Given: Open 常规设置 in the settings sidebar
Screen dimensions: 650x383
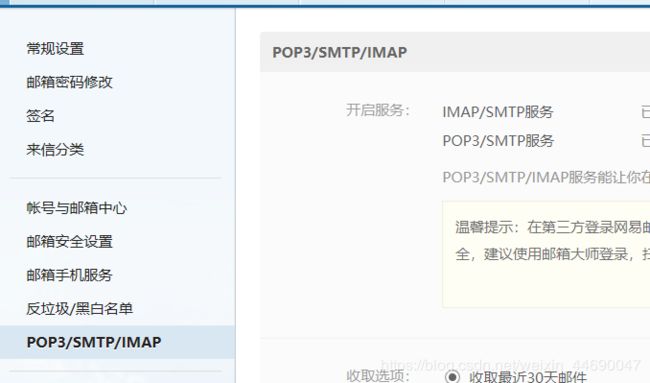Looking at the screenshot, I should click(55, 48).
